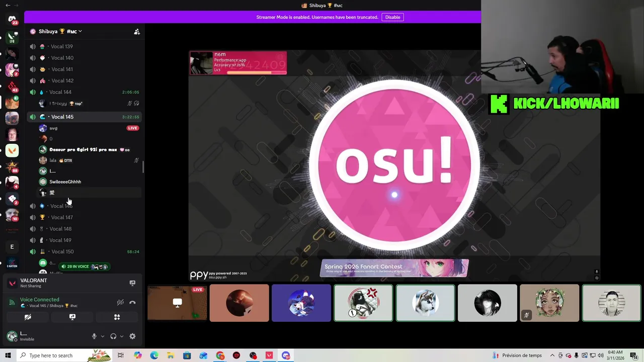Share VALORANT screen from activity panel
This screenshot has height=362, width=644.
click(132, 283)
